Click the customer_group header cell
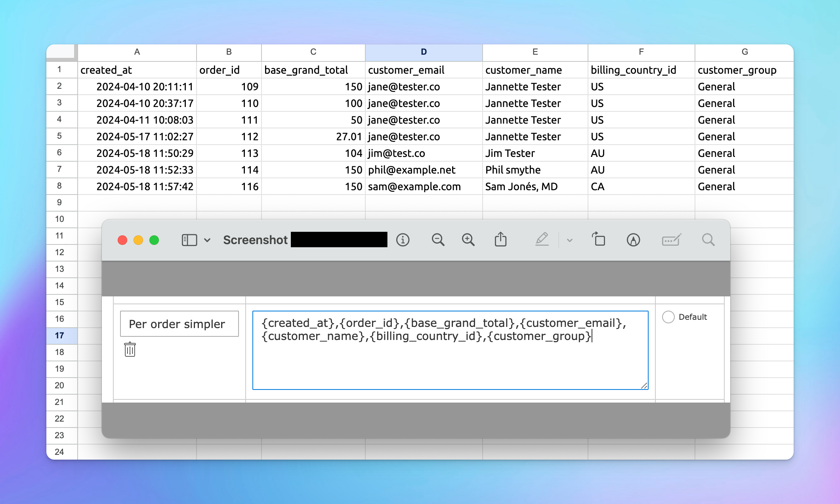Image resolution: width=840 pixels, height=504 pixels. [745, 70]
